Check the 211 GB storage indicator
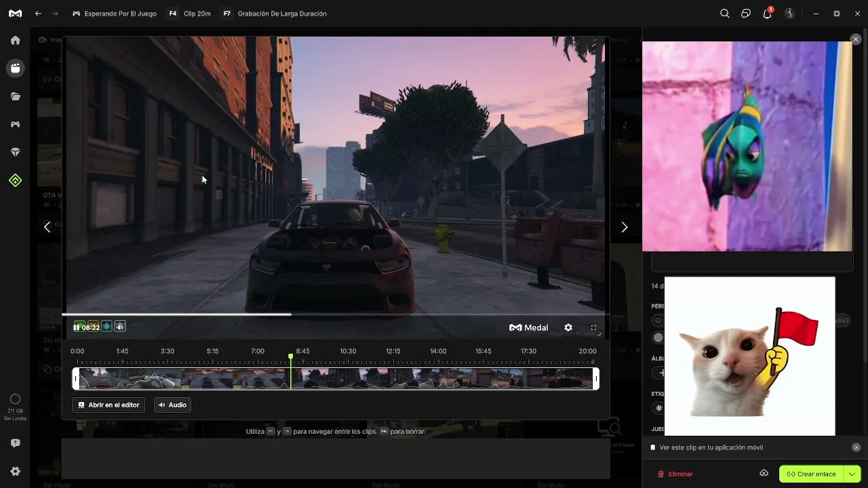Viewport: 868px width, 488px height. pos(15,407)
